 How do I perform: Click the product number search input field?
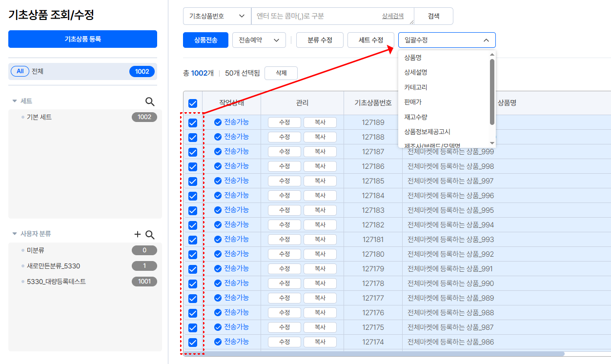click(315, 16)
